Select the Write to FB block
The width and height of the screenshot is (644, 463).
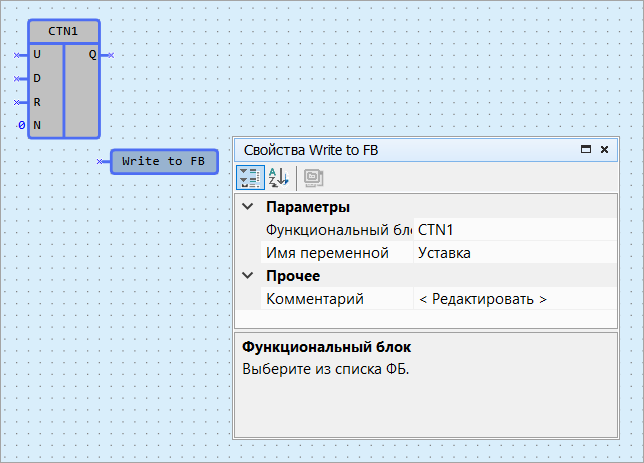pyautogui.click(x=164, y=161)
